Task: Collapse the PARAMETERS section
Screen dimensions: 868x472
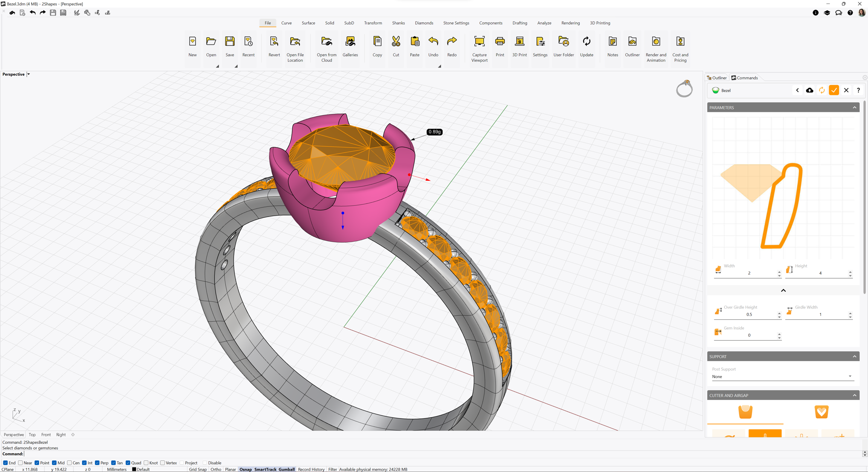Action: 854,108
